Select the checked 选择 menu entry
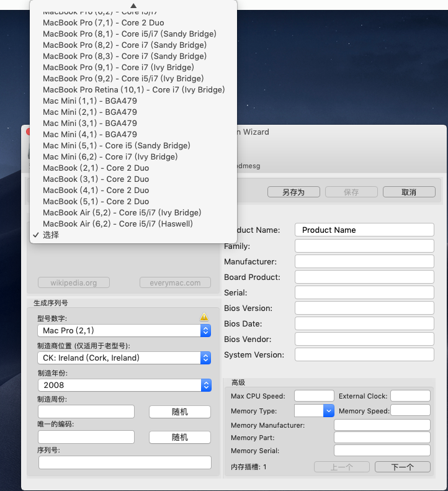The height and width of the screenshot is (491, 448). (133, 235)
